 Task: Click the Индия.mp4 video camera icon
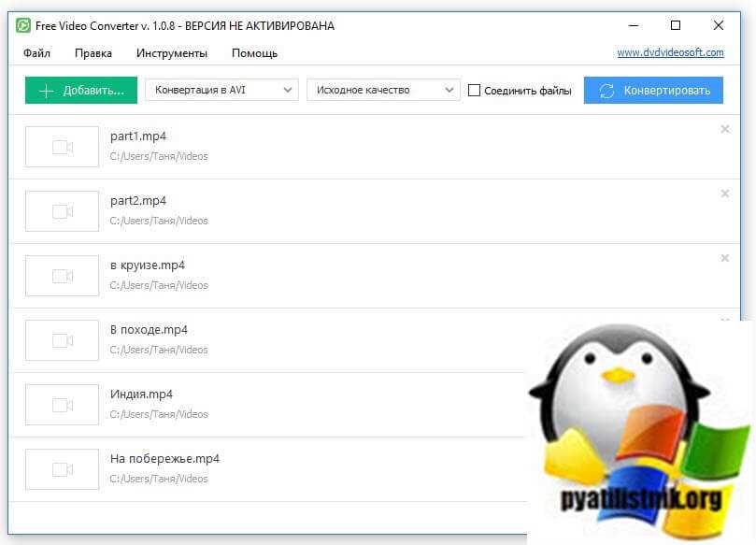[61, 405]
